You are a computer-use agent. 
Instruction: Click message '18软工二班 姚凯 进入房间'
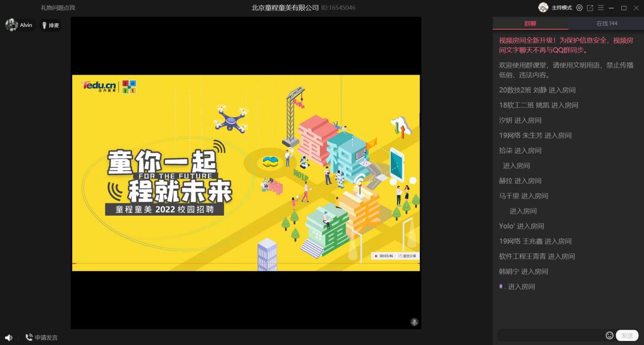click(x=539, y=105)
